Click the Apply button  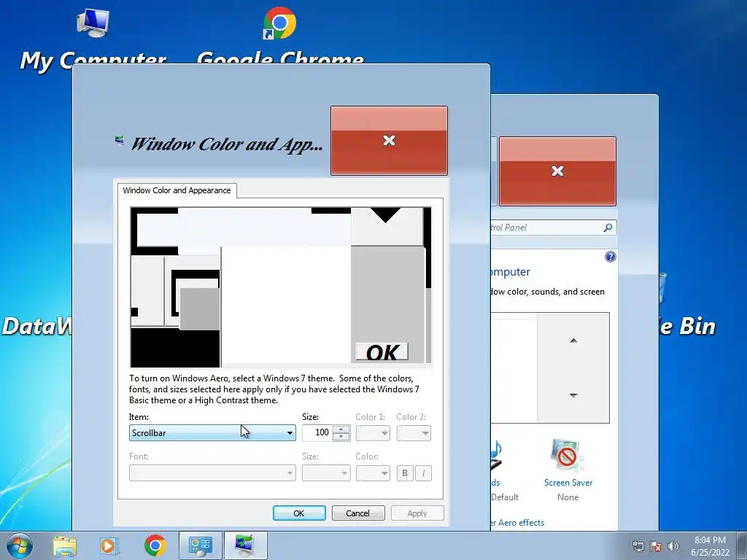coord(417,513)
